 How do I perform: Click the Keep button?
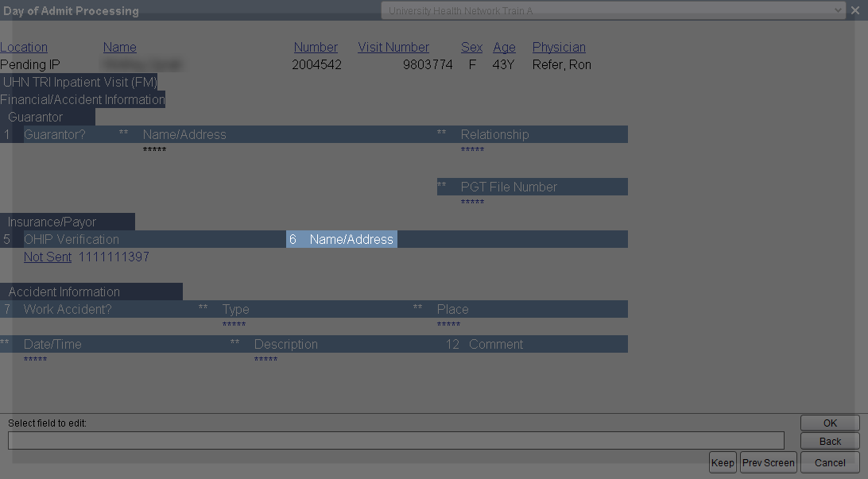[723, 463]
